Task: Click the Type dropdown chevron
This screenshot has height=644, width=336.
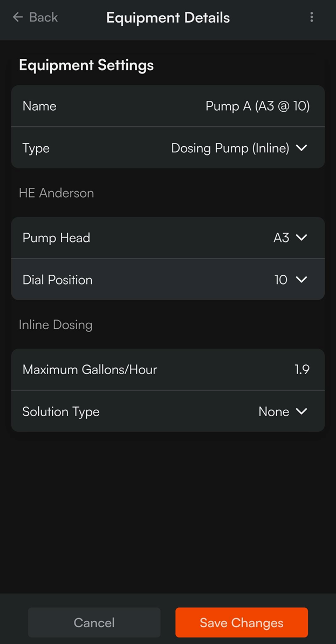Action: (301, 148)
